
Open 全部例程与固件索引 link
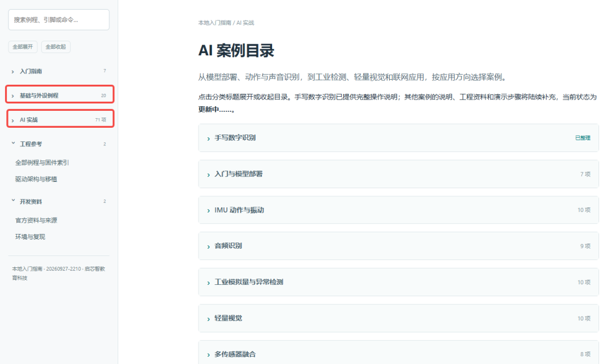click(x=42, y=163)
